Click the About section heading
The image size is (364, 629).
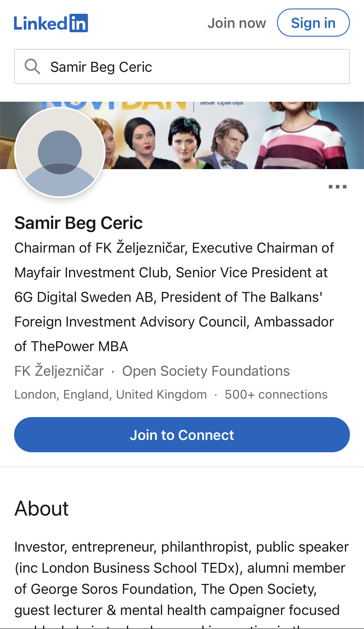coord(42,509)
